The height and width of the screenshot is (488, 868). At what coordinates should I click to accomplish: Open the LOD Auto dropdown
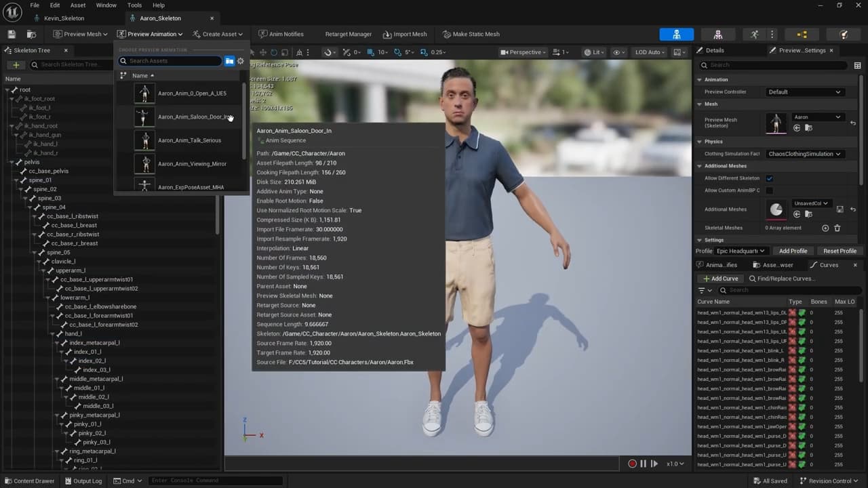point(648,52)
